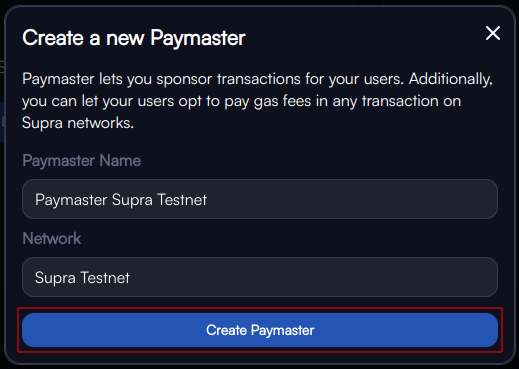Click the Paymaster description paragraph text
The height and width of the screenshot is (369, 519).
pyautogui.click(x=257, y=101)
